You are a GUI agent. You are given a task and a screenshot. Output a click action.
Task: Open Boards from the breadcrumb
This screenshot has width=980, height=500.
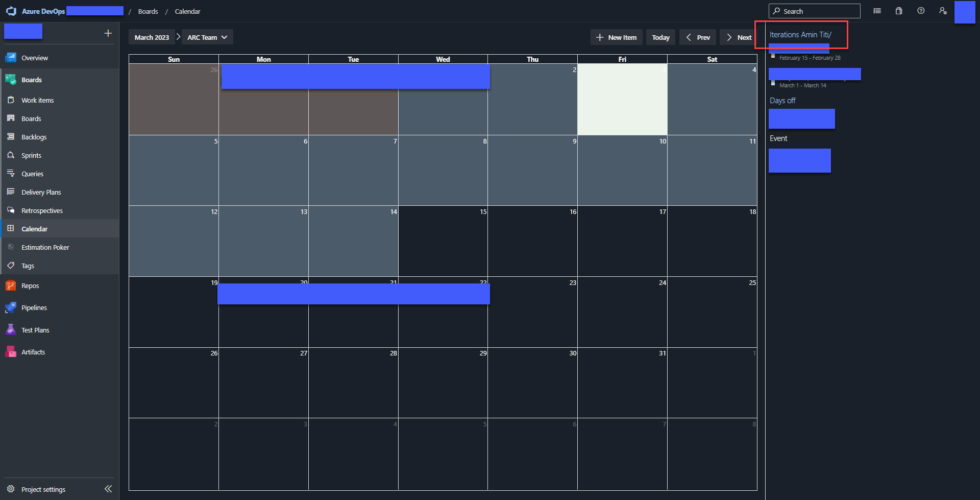point(148,11)
